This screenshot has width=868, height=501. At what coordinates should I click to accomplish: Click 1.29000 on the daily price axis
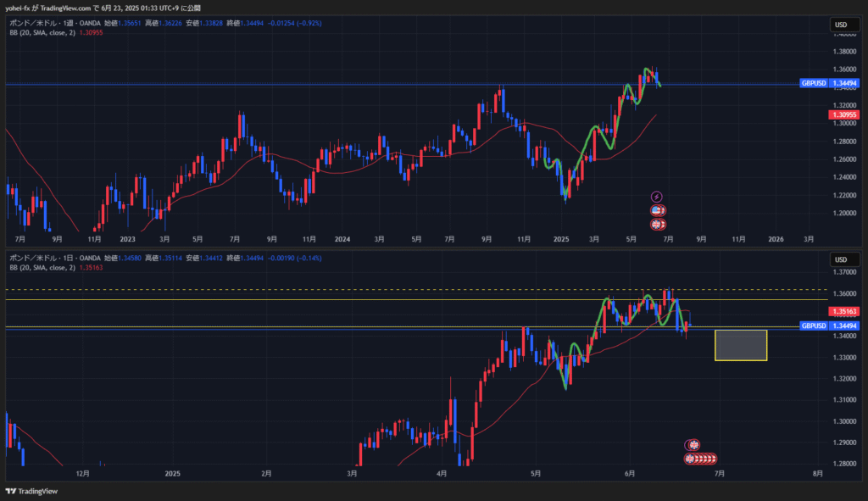pyautogui.click(x=845, y=443)
